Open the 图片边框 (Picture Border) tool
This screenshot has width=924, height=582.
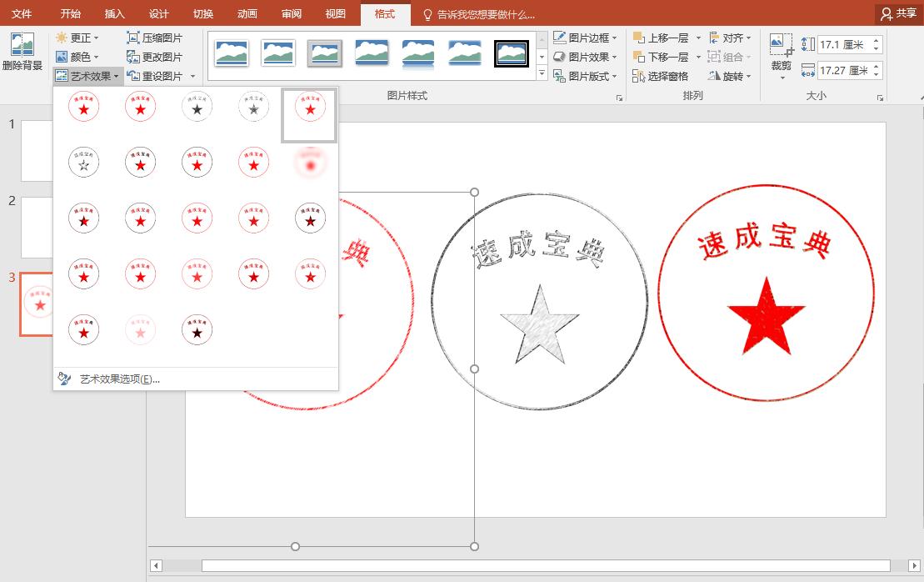click(x=583, y=37)
